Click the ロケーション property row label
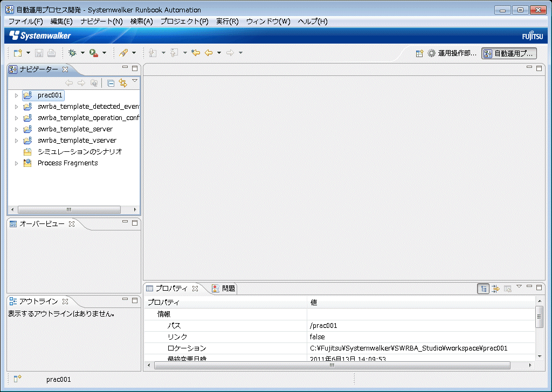 187,348
